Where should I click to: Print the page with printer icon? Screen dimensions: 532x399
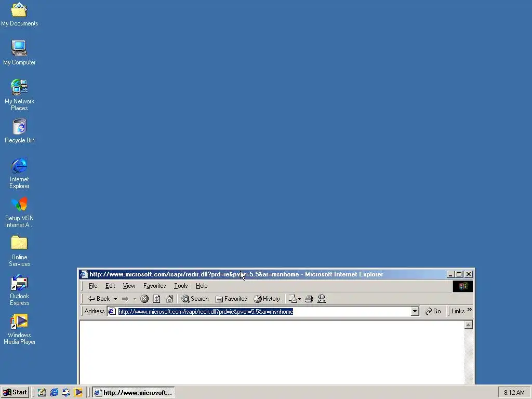coord(309,299)
